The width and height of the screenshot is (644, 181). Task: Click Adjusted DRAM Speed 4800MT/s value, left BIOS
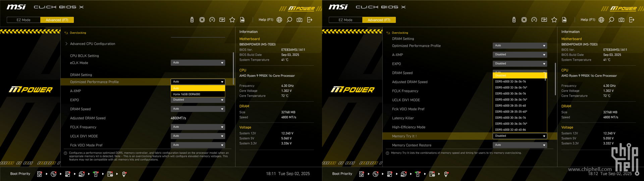178,118
